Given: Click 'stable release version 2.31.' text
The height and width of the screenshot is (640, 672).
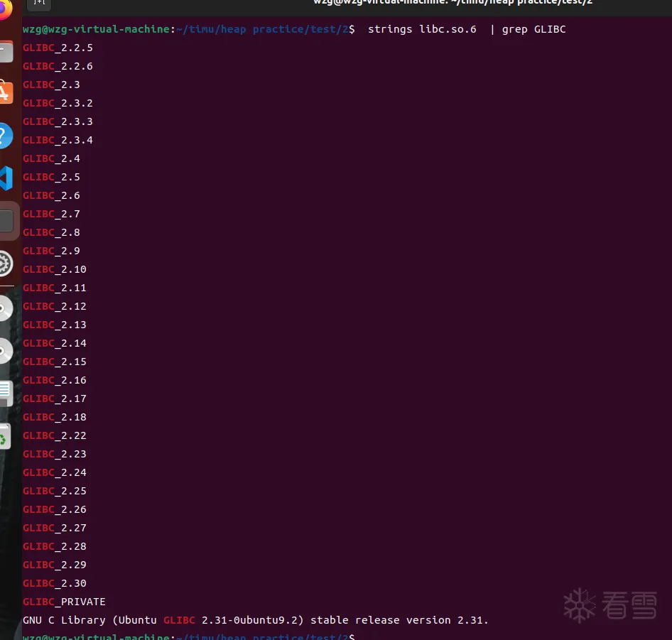Looking at the screenshot, I should [399, 620].
